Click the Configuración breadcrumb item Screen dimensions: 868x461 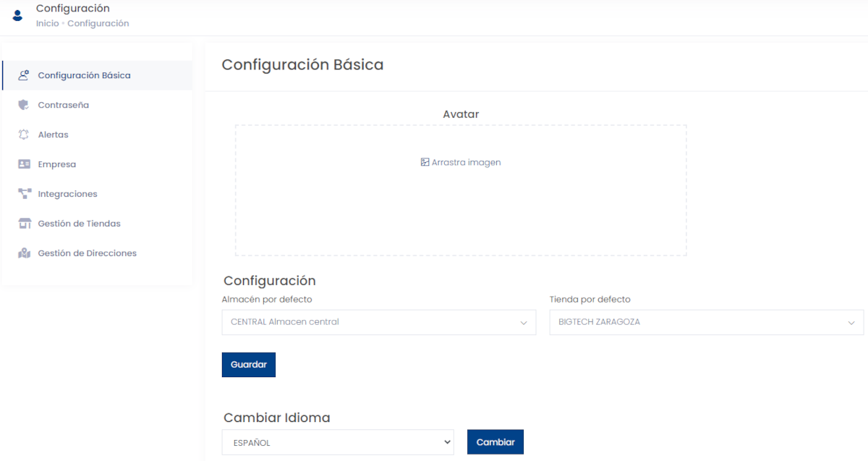[98, 23]
